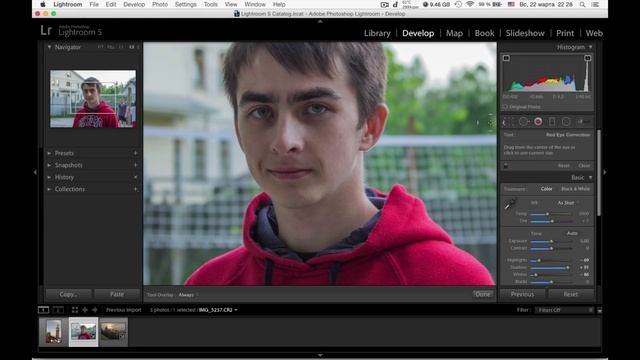Screen dimensions: 640x360
Task: Click the Shadows slider handle
Action: pos(568,268)
